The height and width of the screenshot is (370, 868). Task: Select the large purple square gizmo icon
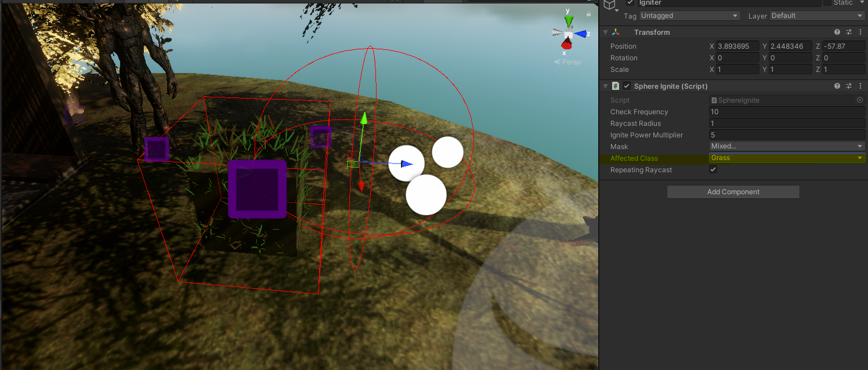pyautogui.click(x=257, y=189)
